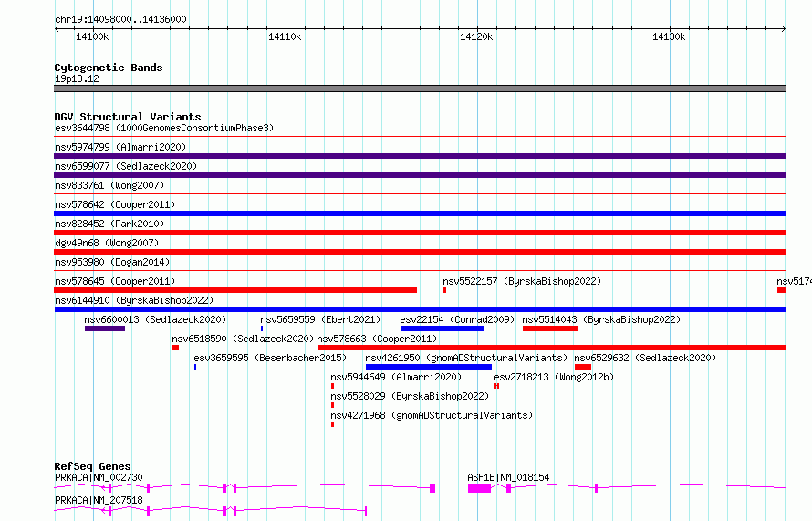Click the PRKACA|NM_002730 gene label
812x521 pixels.
point(99,477)
